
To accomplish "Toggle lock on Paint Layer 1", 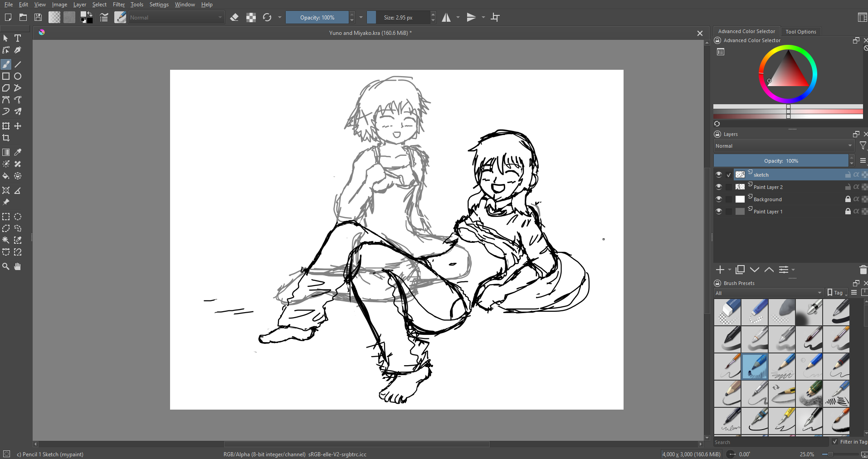I will click(848, 211).
